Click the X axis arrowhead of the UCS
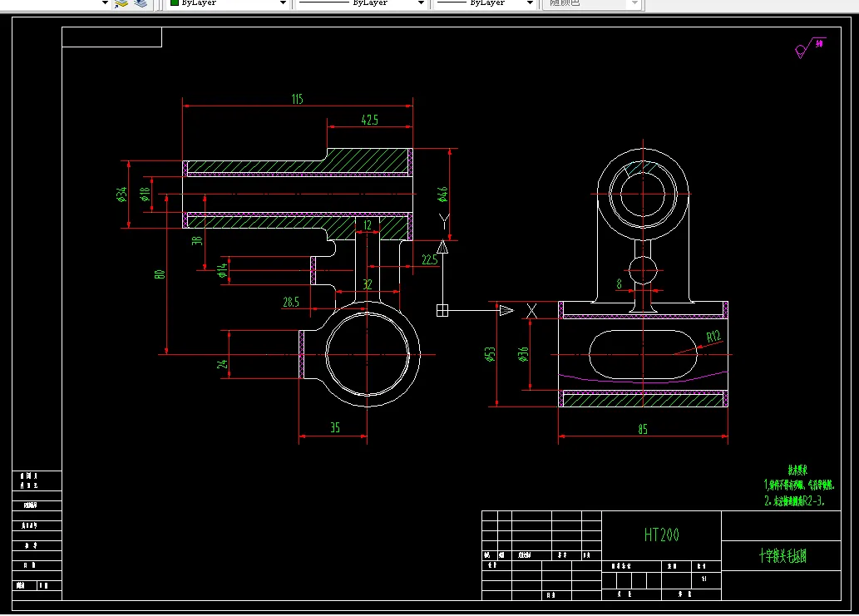The height and width of the screenshot is (616, 859). tap(506, 310)
